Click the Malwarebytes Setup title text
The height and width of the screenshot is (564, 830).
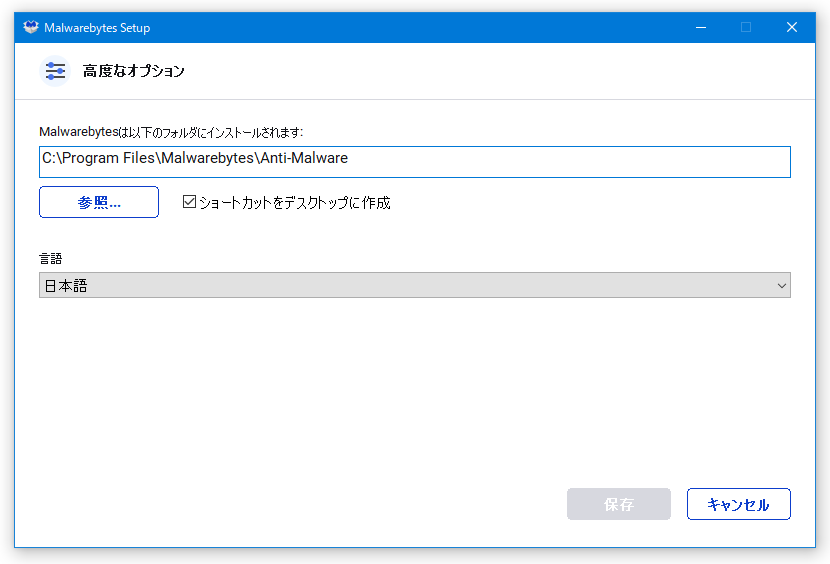97,28
